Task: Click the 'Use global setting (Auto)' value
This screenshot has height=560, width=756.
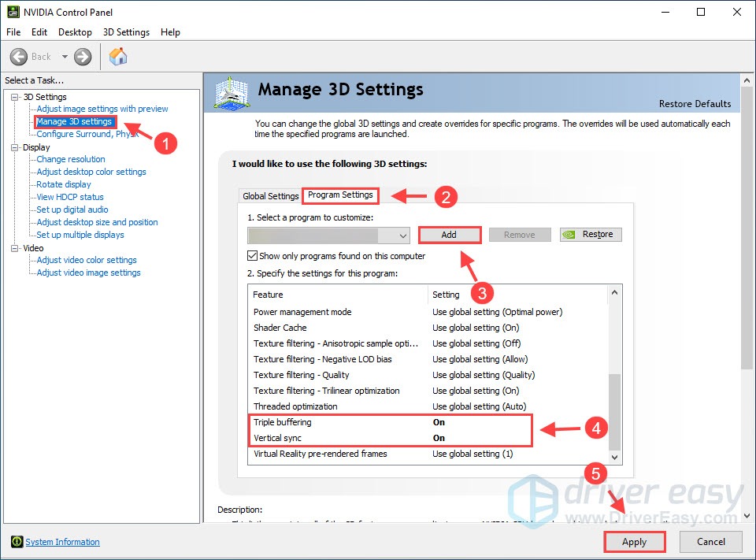Action: pyautogui.click(x=480, y=406)
